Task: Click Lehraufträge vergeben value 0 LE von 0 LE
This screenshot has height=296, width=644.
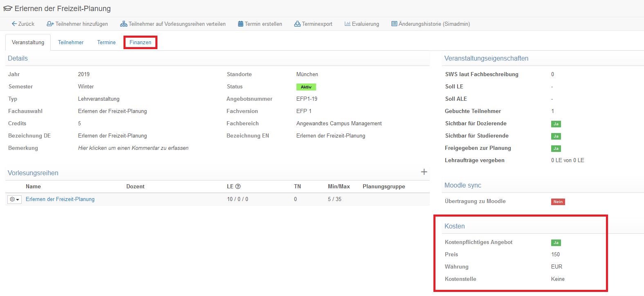Action: [x=568, y=160]
